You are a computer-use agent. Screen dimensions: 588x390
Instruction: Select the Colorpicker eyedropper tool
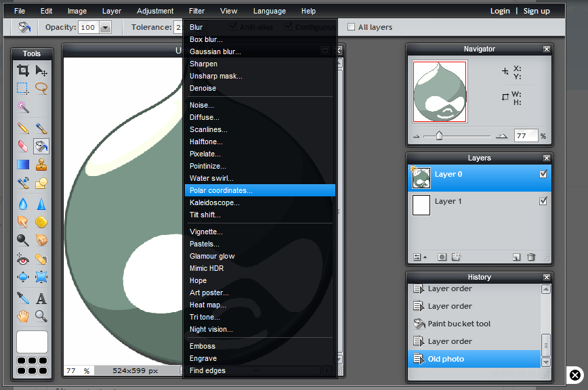pos(23,298)
